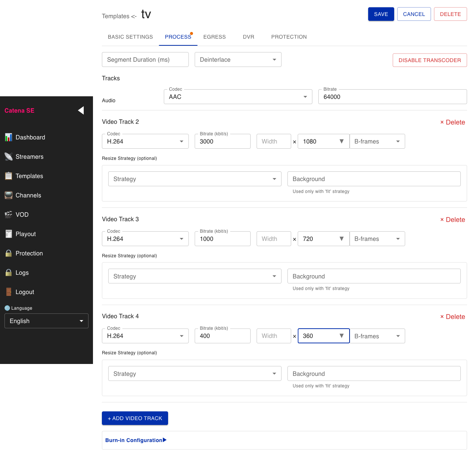The width and height of the screenshot is (476, 461).
Task: Click the Templates clipboard icon
Action: click(8, 176)
